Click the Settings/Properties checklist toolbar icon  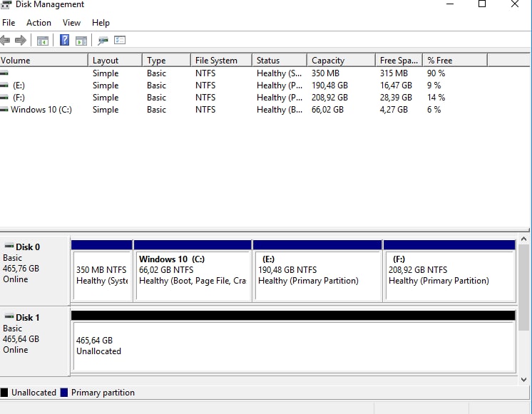120,41
